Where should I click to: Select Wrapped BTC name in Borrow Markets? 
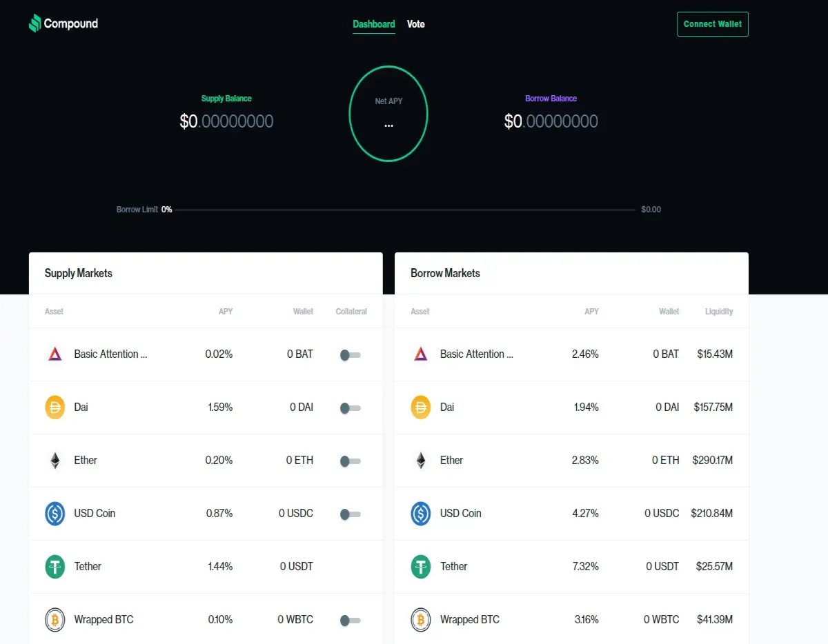point(470,619)
